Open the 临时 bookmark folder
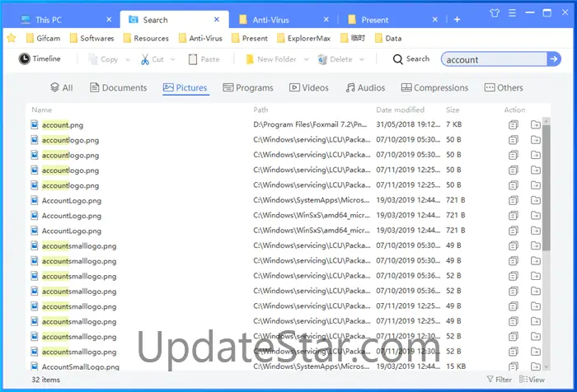577x392 pixels. click(x=353, y=38)
